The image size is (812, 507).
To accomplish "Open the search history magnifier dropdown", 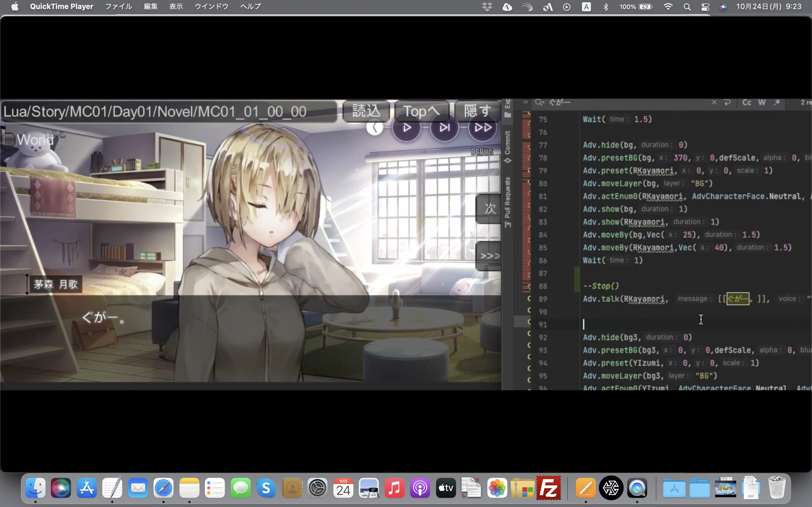I will [539, 103].
